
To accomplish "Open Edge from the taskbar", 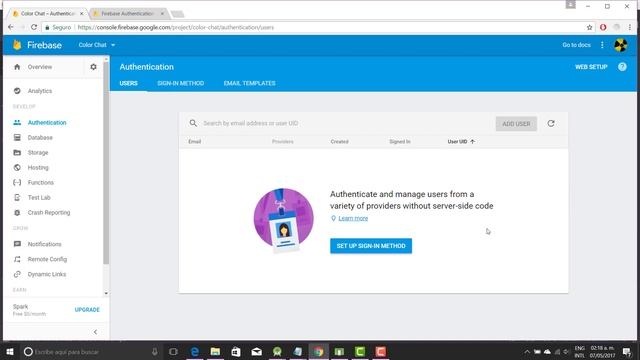I will click(195, 351).
